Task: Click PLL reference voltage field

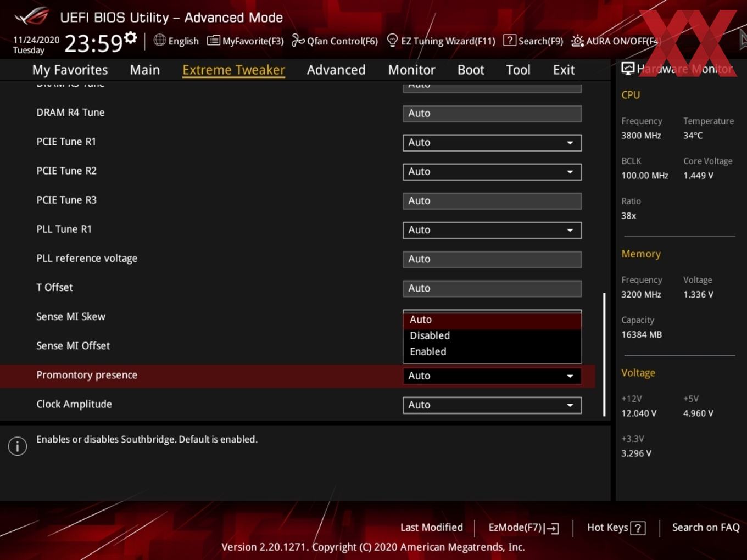Action: pos(492,259)
